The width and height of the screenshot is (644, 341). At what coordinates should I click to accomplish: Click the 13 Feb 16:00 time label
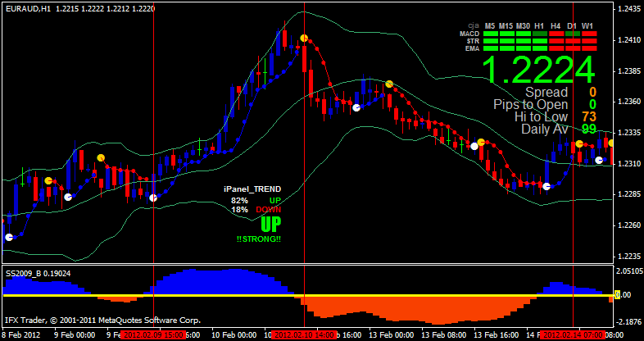tap(497, 334)
